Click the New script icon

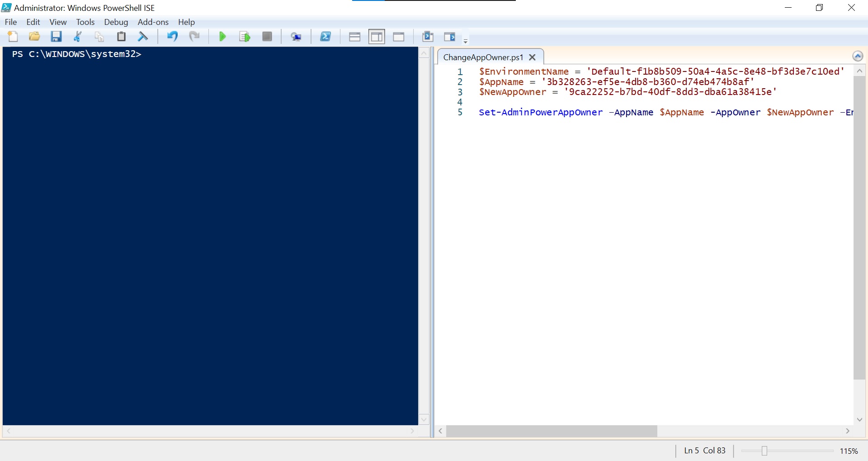(13, 37)
